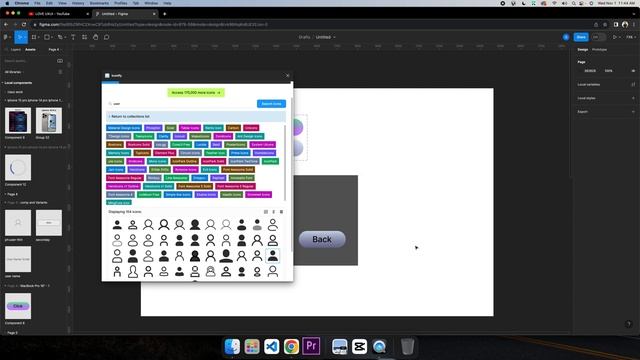Open the All libraries dropdown

pos(14,72)
